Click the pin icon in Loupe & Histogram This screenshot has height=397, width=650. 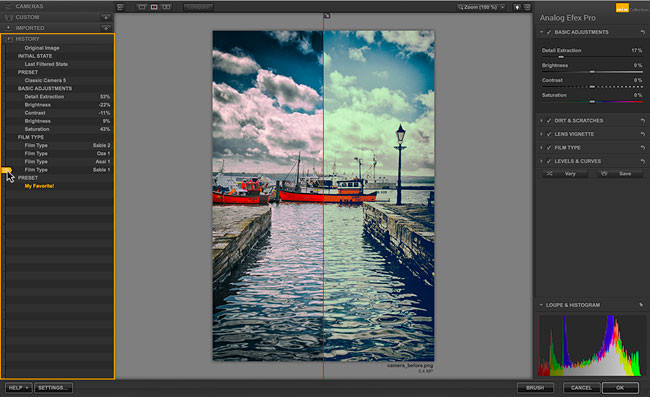coord(641,305)
